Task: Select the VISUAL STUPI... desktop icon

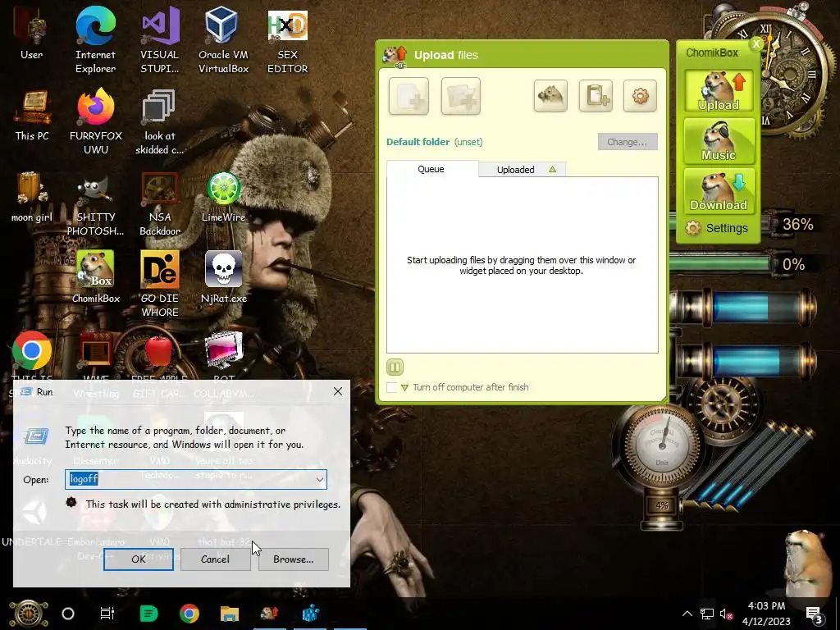Action: pyautogui.click(x=160, y=40)
